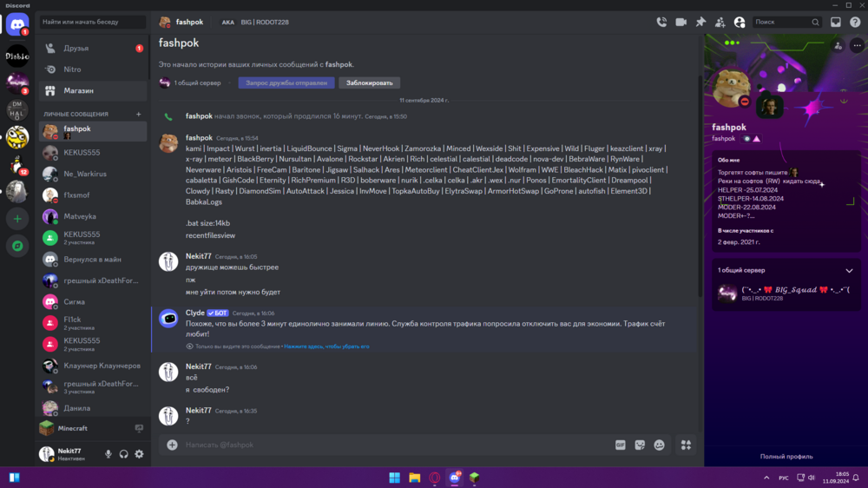Click the Заблокировать button
The width and height of the screenshot is (868, 488).
click(x=369, y=83)
